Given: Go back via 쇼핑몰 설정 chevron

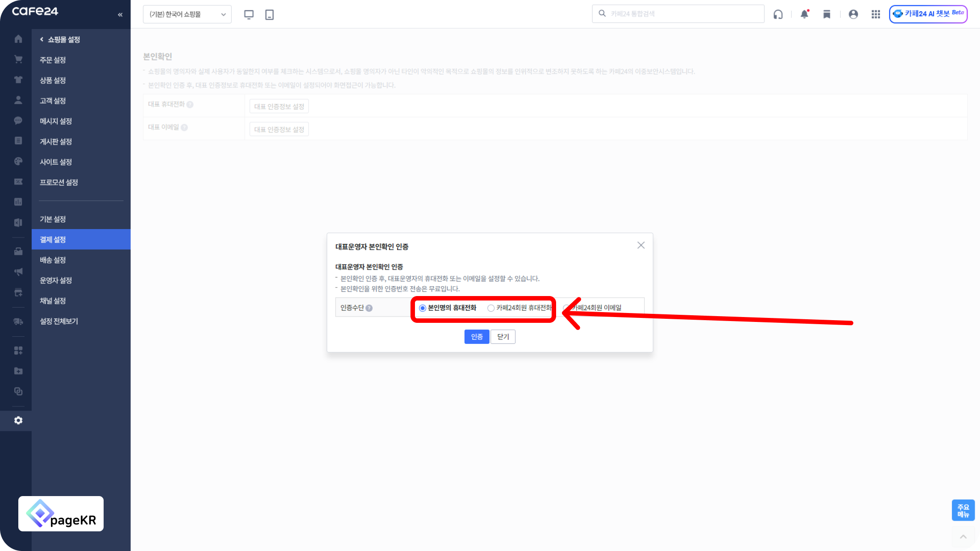Looking at the screenshot, I should pos(42,39).
